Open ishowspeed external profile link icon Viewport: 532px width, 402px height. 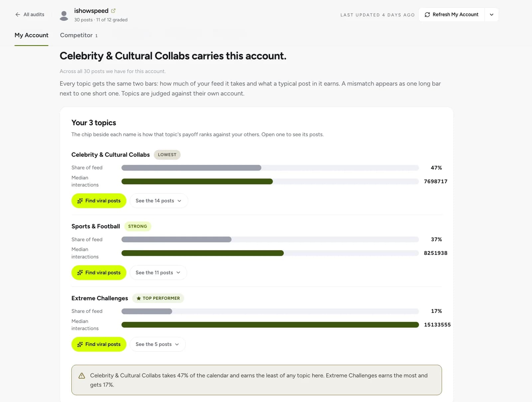(x=113, y=11)
